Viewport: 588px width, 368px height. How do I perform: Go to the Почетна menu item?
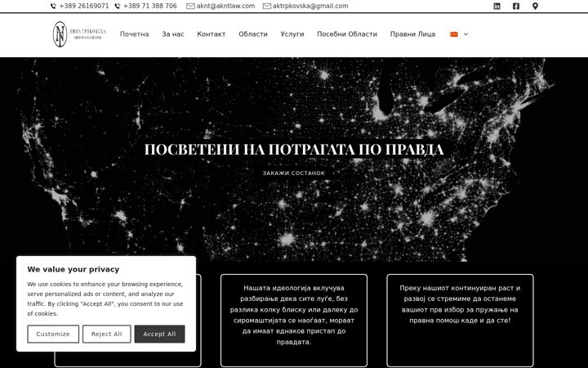tap(134, 34)
